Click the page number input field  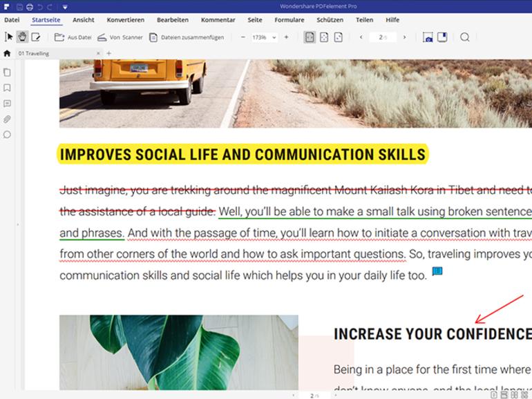click(383, 37)
